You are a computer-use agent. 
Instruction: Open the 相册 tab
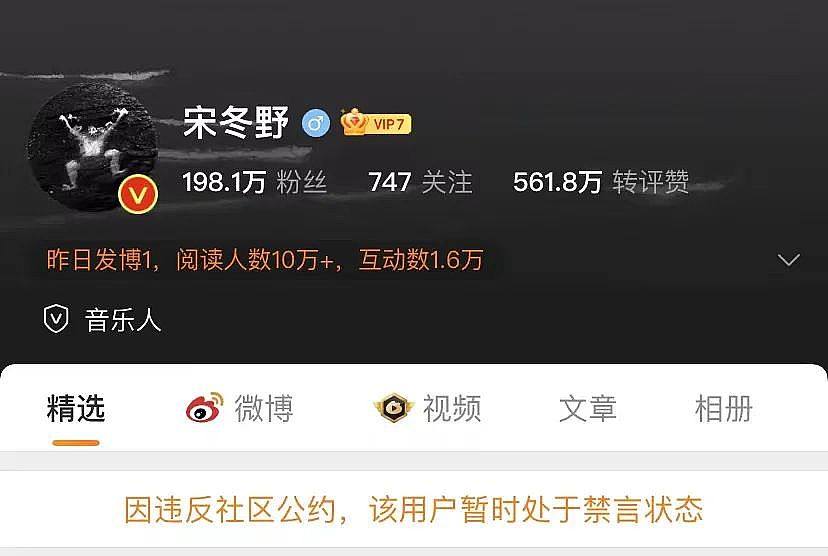(x=723, y=408)
